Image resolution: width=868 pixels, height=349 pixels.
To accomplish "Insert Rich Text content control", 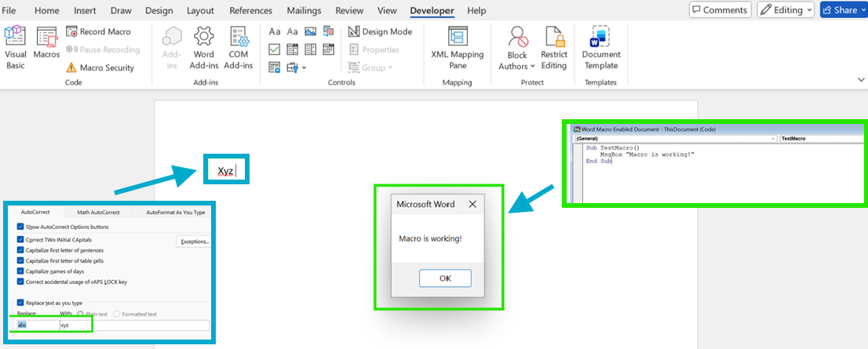I will [275, 31].
